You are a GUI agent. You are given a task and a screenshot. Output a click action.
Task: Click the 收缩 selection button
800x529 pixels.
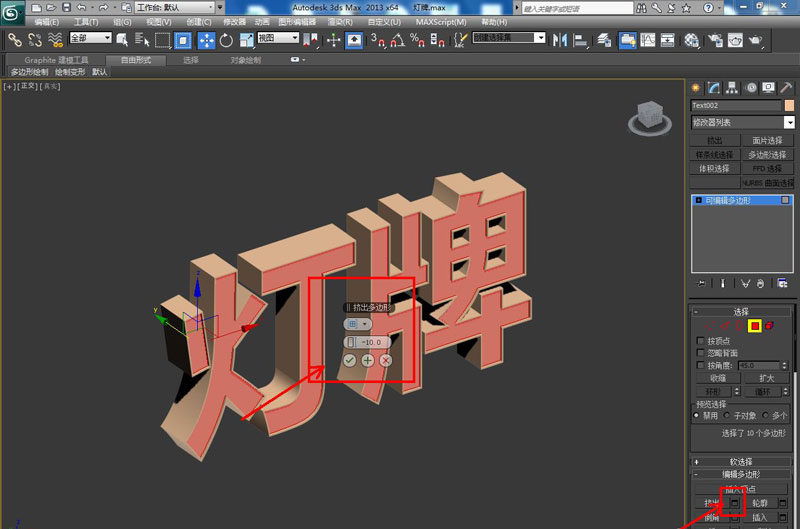click(x=718, y=378)
